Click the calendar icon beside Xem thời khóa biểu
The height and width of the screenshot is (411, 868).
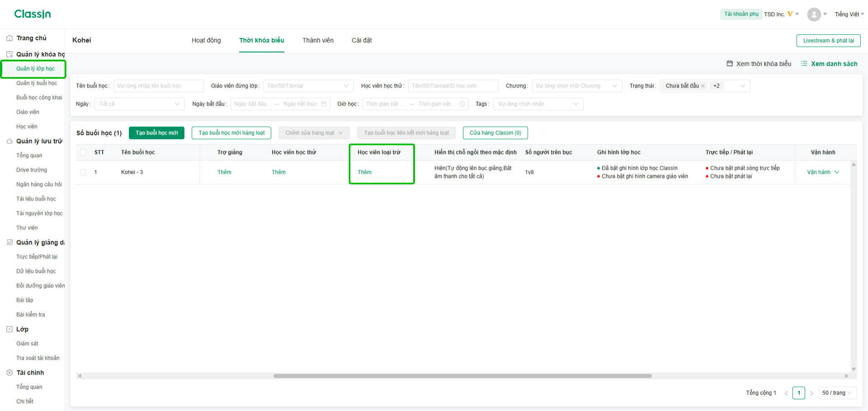pos(730,64)
